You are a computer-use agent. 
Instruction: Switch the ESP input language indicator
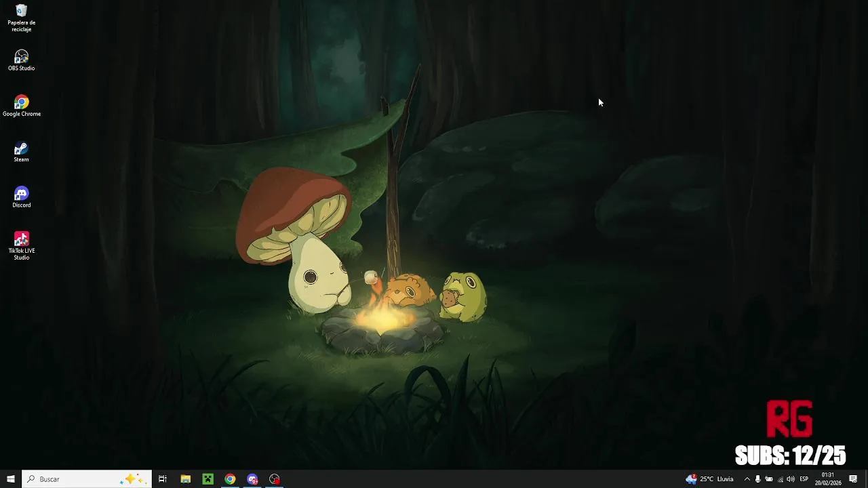[804, 479]
